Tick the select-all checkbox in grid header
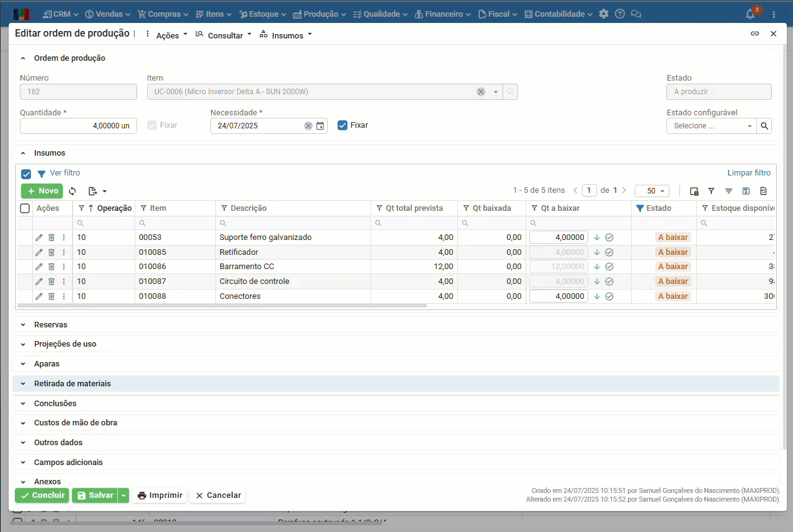This screenshot has width=793, height=532. (x=25, y=208)
